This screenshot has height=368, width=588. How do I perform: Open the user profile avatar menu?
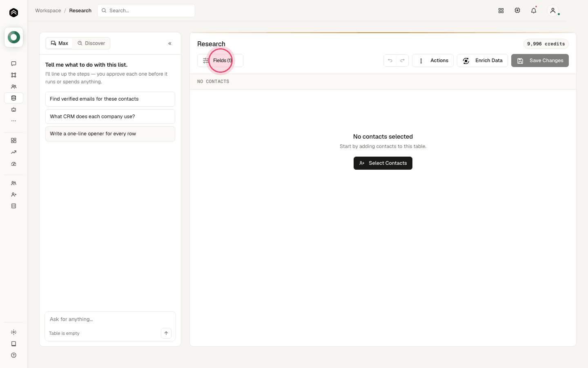tap(553, 11)
